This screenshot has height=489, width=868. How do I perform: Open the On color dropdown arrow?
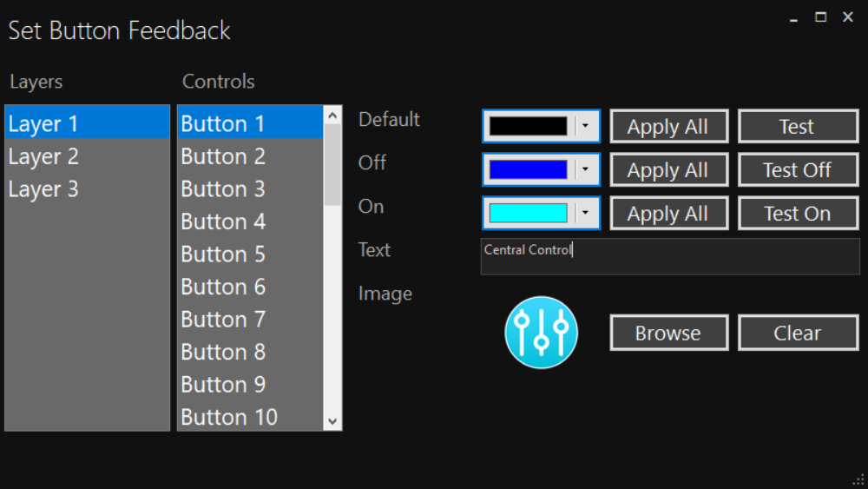coord(587,213)
